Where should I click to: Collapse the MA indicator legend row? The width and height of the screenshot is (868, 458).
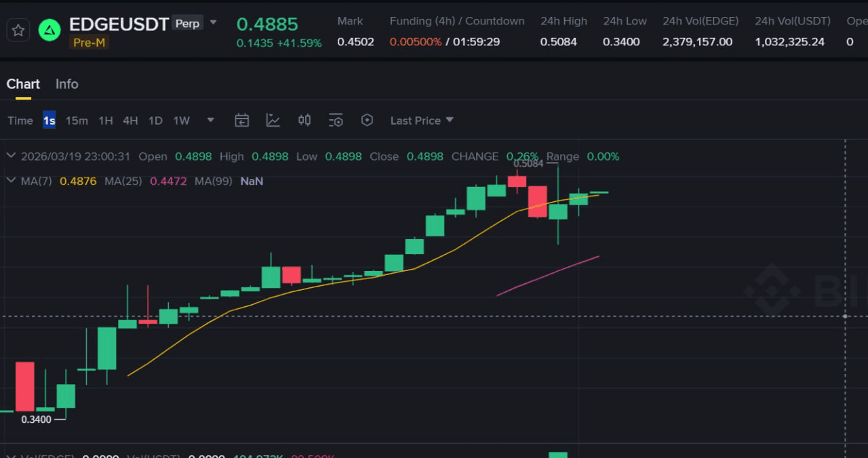pos(11,181)
